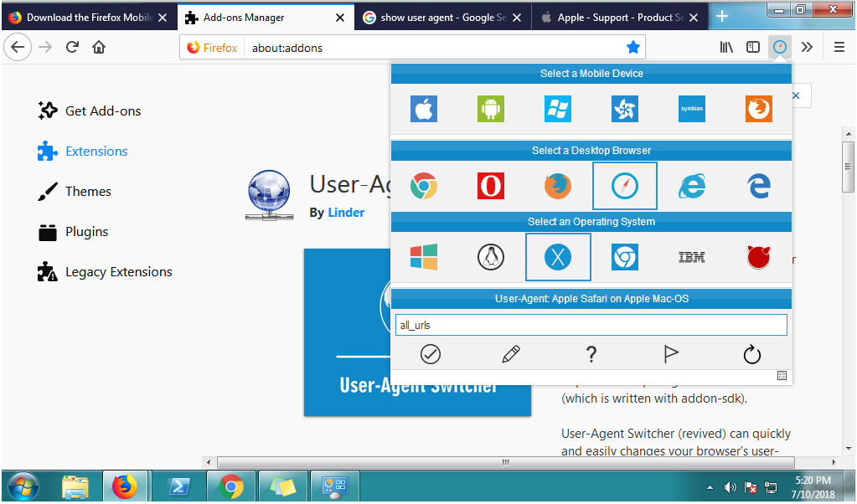Click the taskbar clock showing 5:20 PM
This screenshot has height=504, width=857.
(813, 487)
